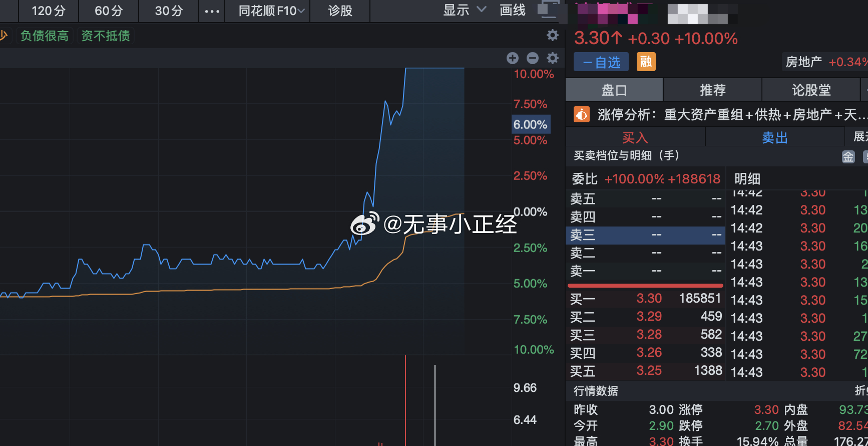Click 今开 2.90 value

point(661,425)
